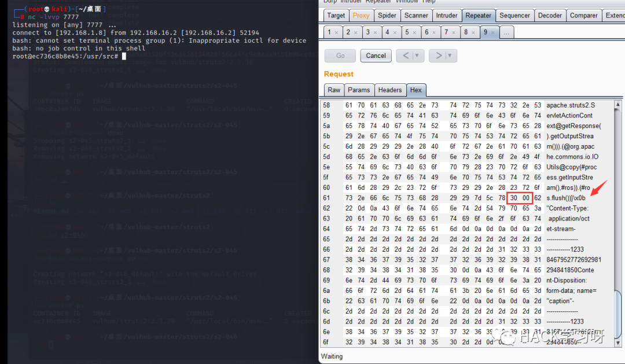Click the hex view scrollbar up arrow
The image size is (625, 364).
click(618, 105)
